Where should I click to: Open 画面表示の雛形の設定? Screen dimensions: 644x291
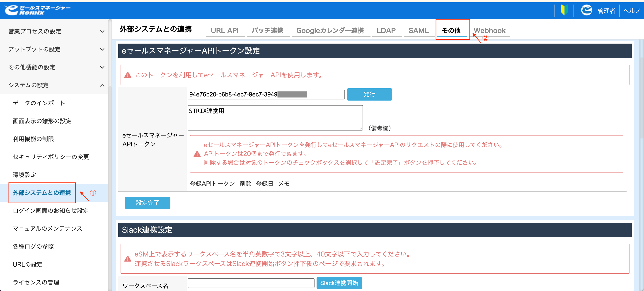(42, 121)
